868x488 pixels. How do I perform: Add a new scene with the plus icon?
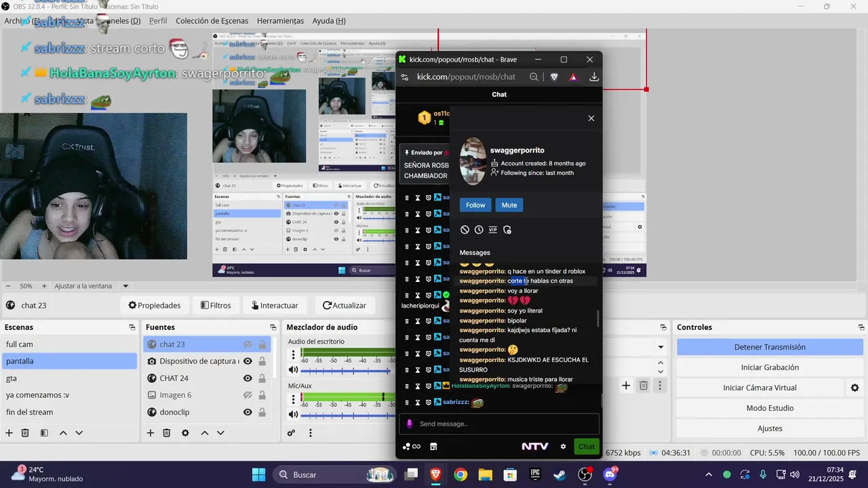9,433
